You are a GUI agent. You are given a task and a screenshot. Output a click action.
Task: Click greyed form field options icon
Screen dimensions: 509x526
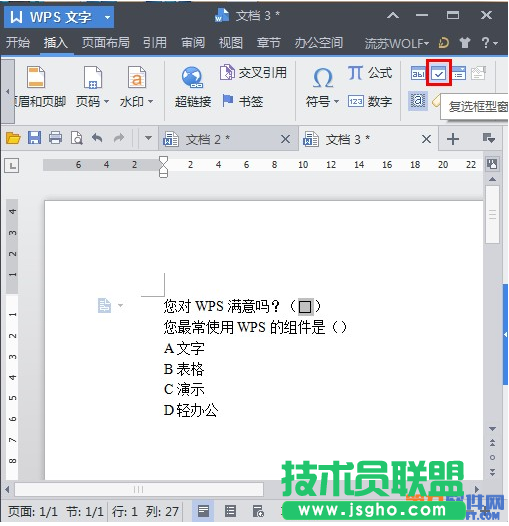(478, 73)
